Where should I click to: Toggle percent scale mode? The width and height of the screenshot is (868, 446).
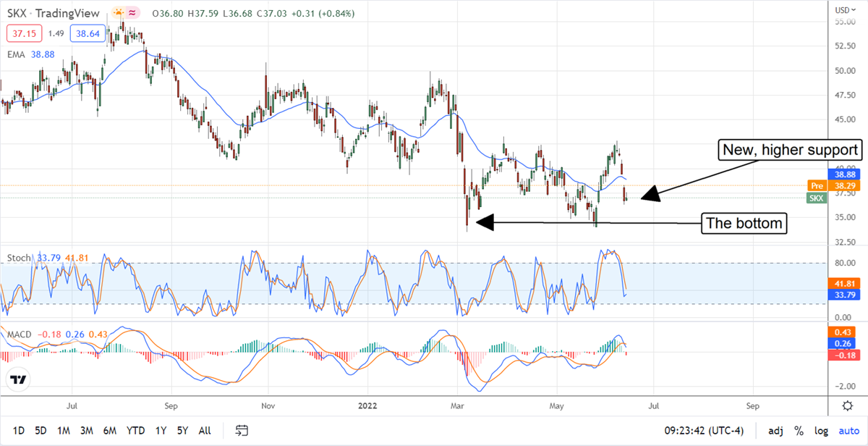click(799, 431)
